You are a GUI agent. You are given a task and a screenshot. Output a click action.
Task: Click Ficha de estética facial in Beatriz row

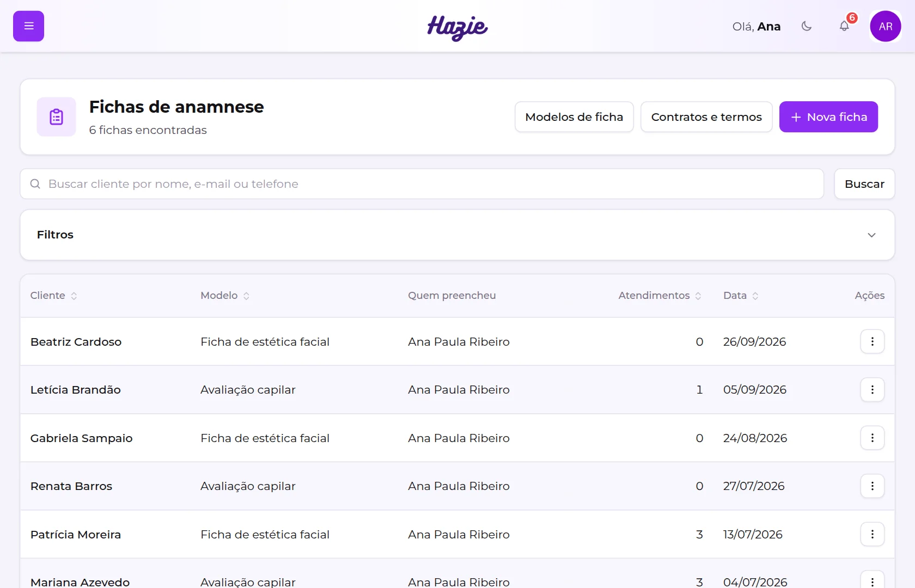265,342
